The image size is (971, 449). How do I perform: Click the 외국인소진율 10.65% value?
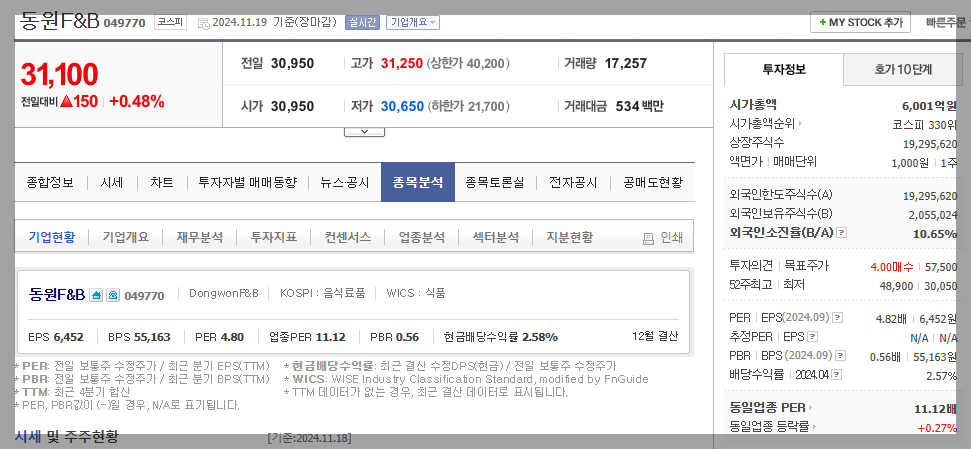click(x=935, y=233)
